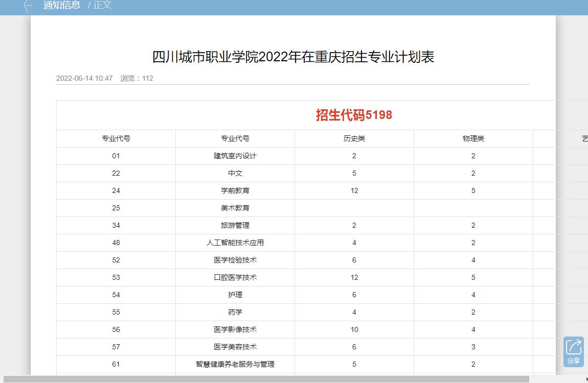
Task: Click the publish date 2022-06-14 10:47
Action: coord(84,78)
